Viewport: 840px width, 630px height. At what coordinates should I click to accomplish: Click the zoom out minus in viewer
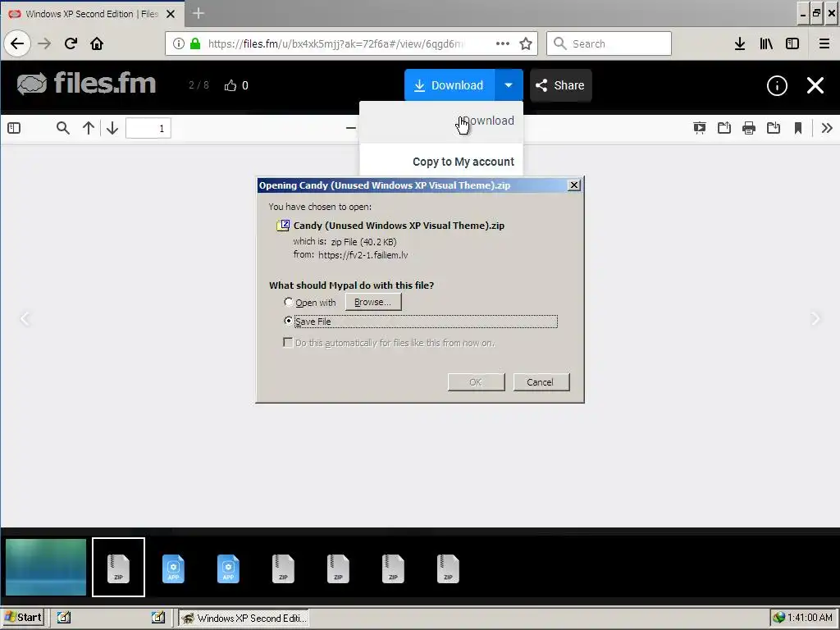[350, 128]
